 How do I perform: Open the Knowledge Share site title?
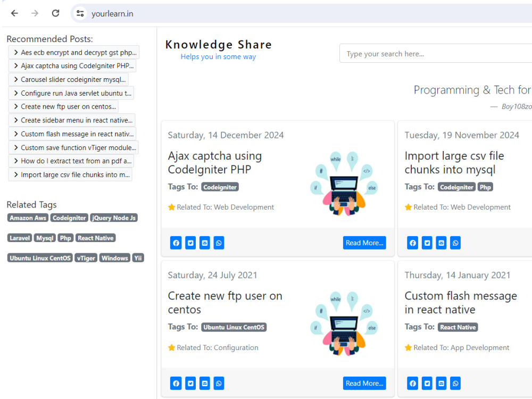(x=219, y=45)
